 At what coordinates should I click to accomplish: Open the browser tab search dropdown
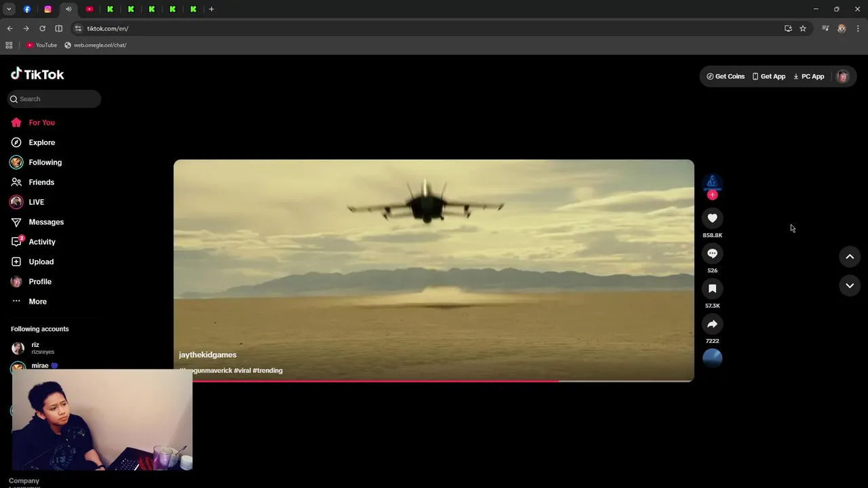(x=9, y=9)
